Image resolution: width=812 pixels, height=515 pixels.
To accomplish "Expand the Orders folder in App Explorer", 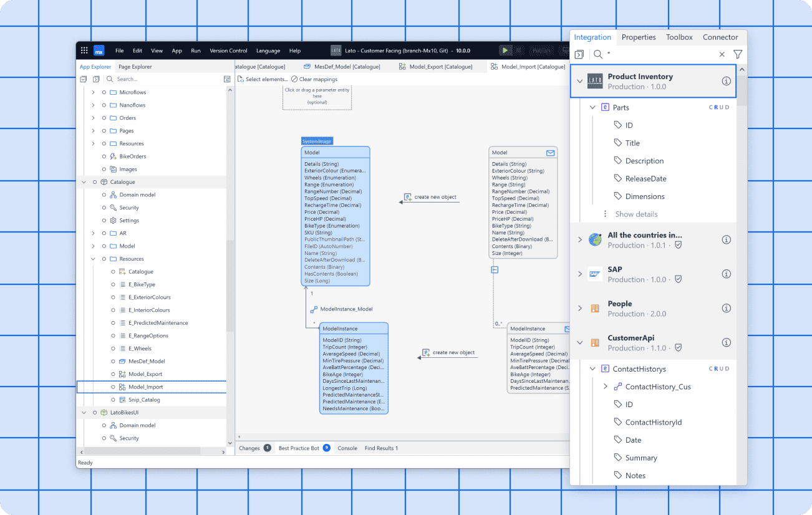I will pos(94,118).
